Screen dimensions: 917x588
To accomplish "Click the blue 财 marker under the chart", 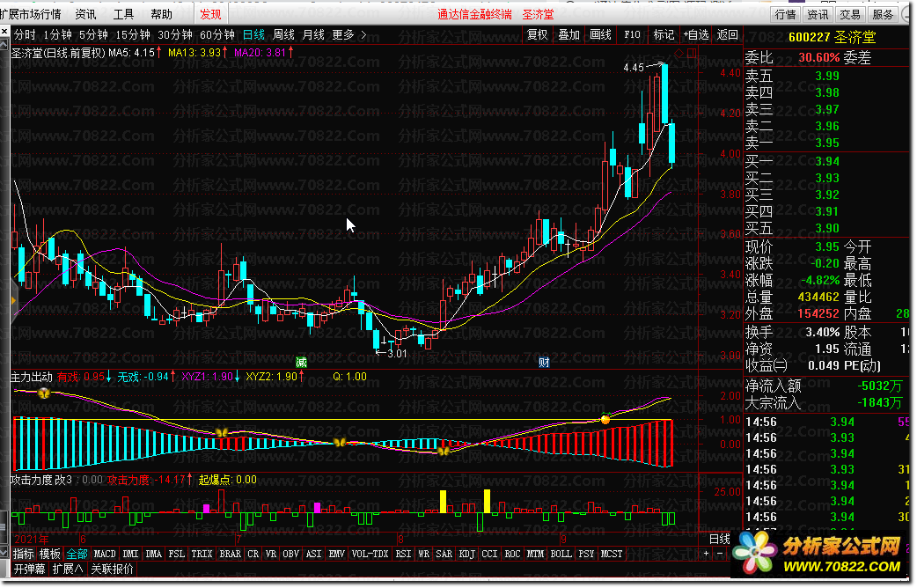I will [x=544, y=362].
